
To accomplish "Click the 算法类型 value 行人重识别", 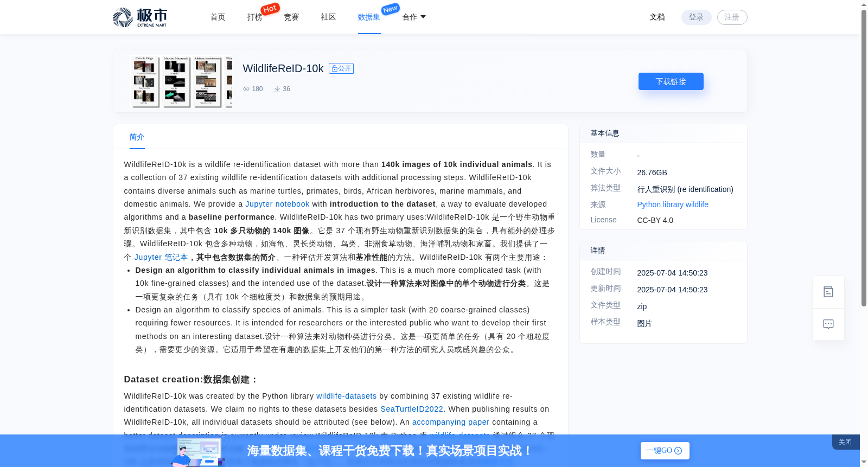I will click(685, 189).
